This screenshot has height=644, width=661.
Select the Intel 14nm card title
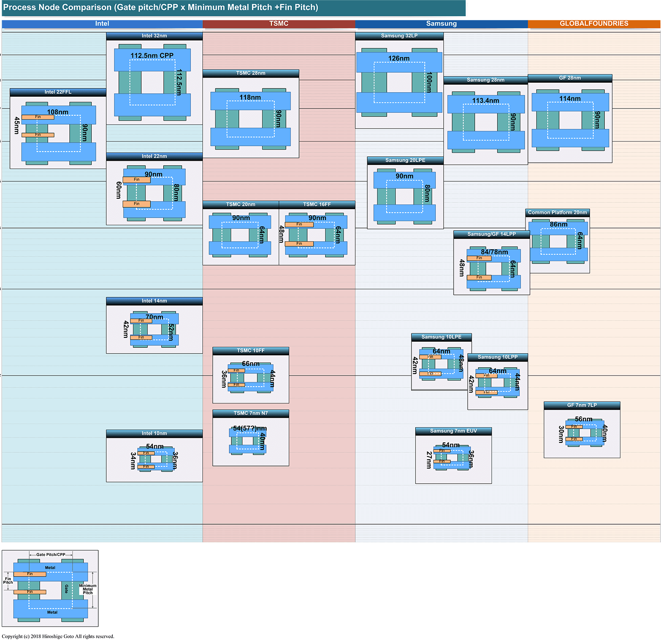coord(154,301)
